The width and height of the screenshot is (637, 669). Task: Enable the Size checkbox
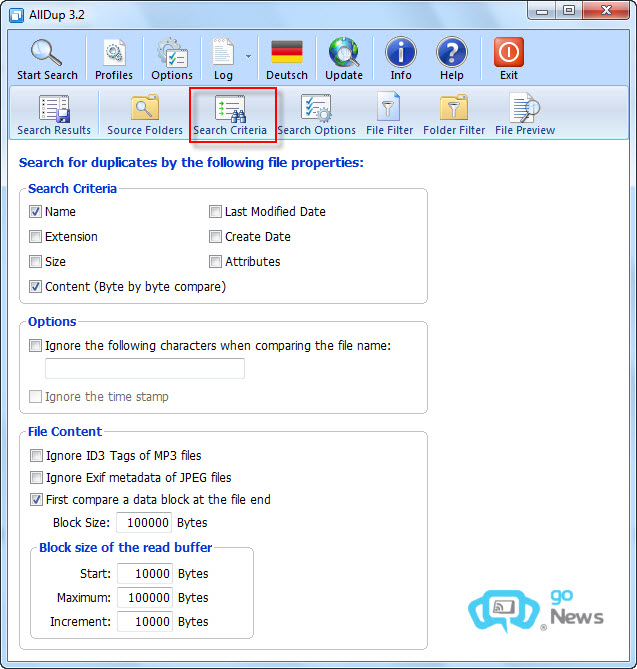point(35,262)
